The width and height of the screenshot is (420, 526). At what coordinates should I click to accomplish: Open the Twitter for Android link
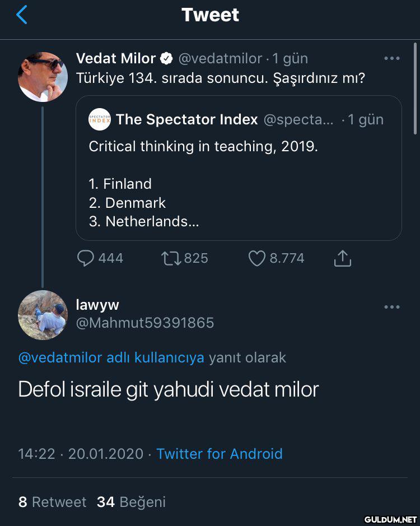pos(219,454)
